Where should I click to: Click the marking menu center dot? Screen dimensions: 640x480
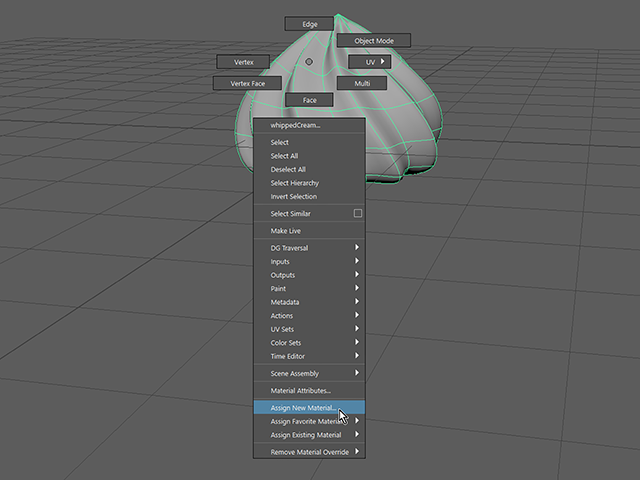point(309,62)
